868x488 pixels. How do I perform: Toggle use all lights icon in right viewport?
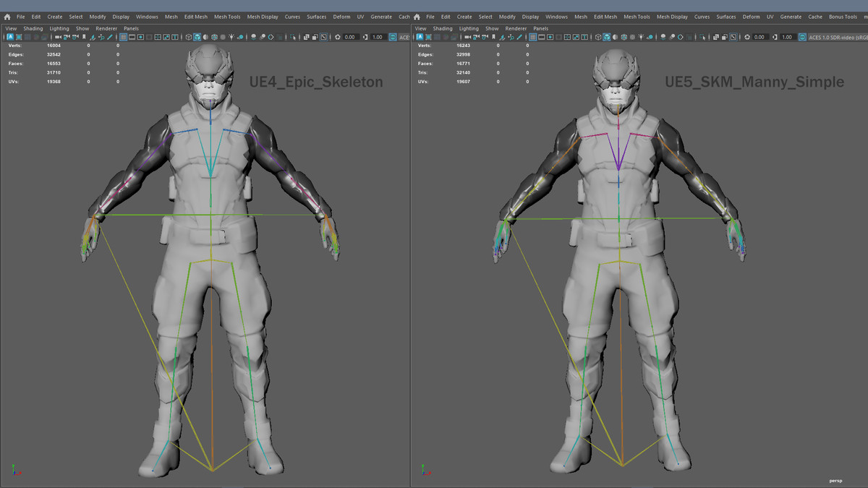click(641, 37)
